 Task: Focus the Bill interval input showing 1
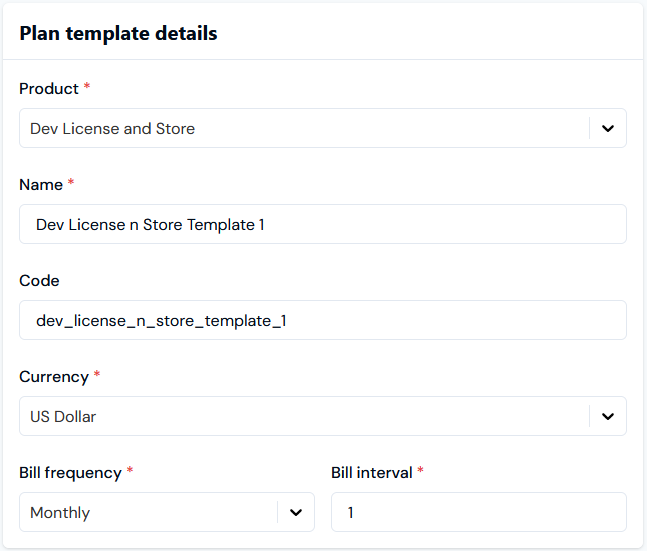pos(479,512)
